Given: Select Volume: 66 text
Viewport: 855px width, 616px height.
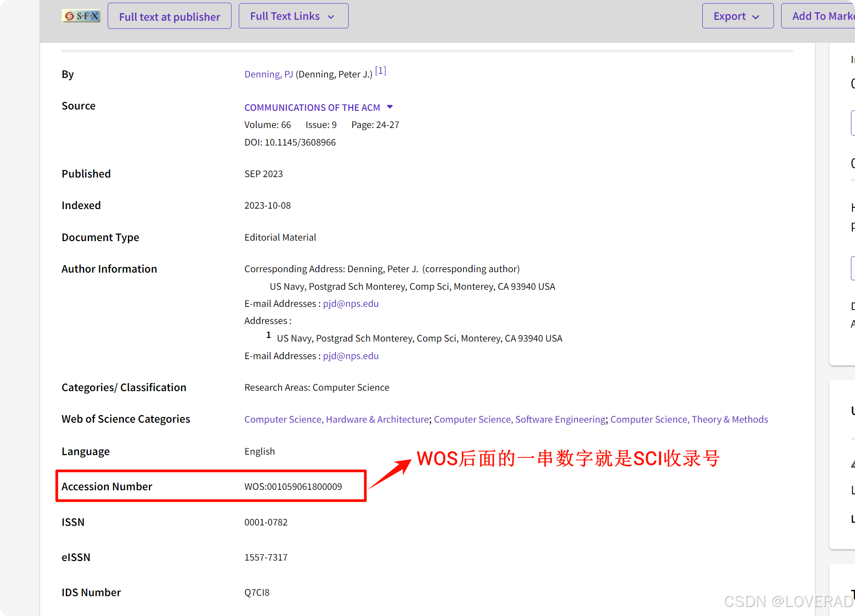Looking at the screenshot, I should 268,125.
